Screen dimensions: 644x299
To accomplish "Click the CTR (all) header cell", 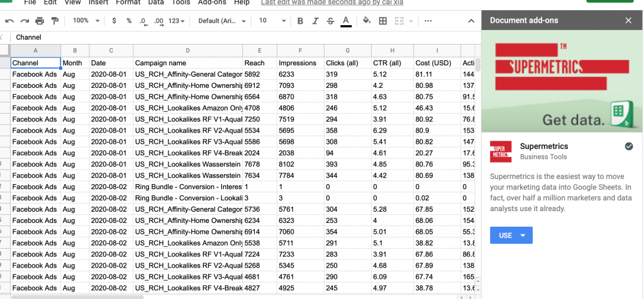I will (x=392, y=63).
